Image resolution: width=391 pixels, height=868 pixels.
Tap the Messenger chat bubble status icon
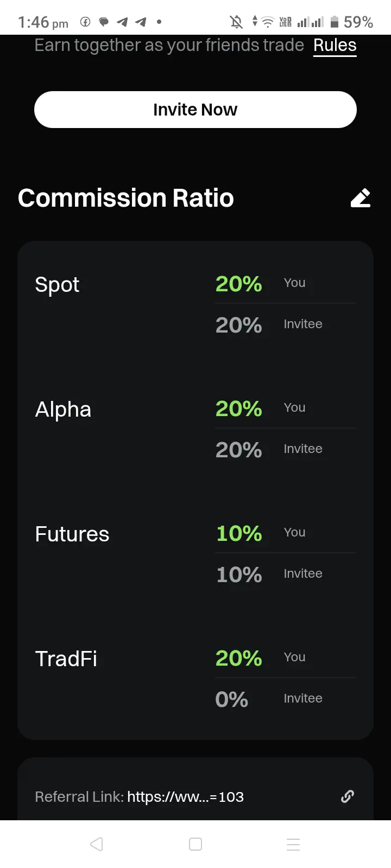tap(104, 22)
